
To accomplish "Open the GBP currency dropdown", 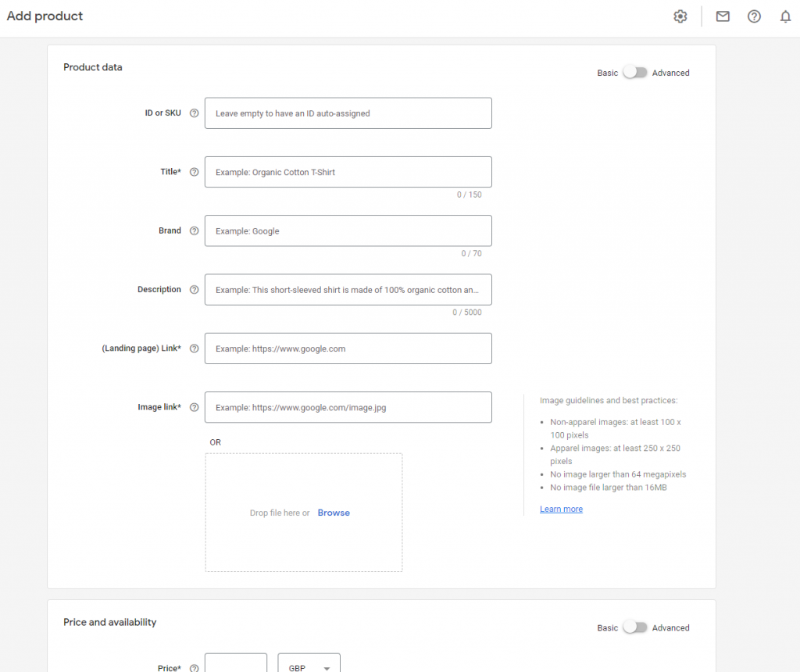I will pyautogui.click(x=309, y=663).
